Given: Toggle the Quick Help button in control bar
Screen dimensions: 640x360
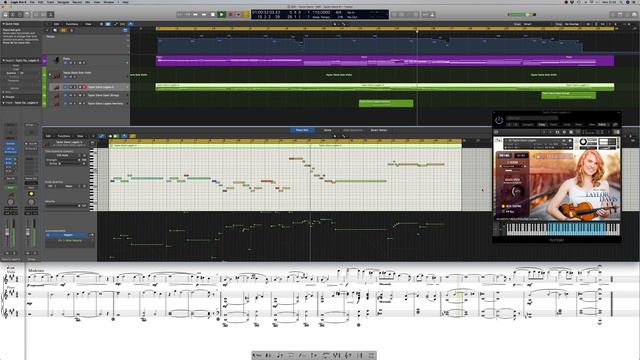Looking at the screenshot, I should coord(20,14).
